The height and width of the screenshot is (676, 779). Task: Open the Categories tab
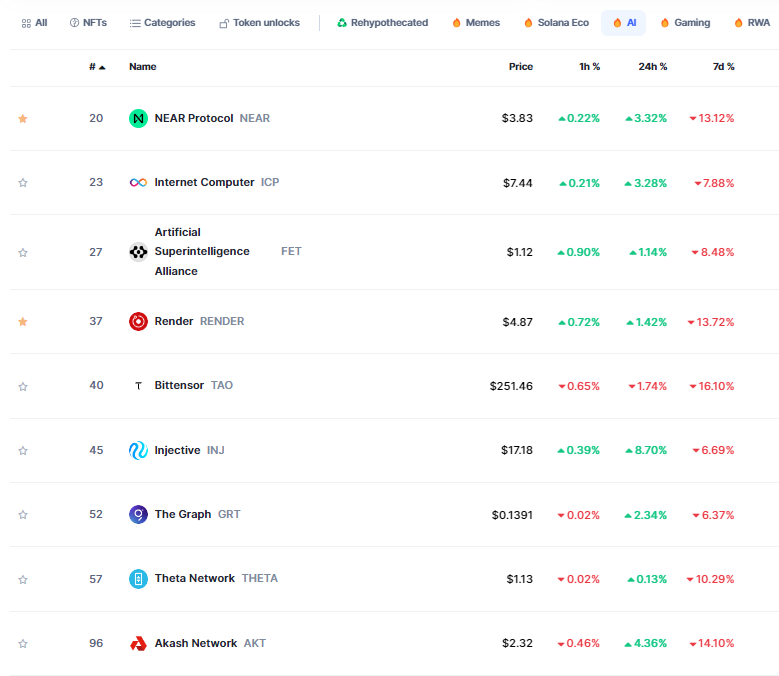point(162,23)
